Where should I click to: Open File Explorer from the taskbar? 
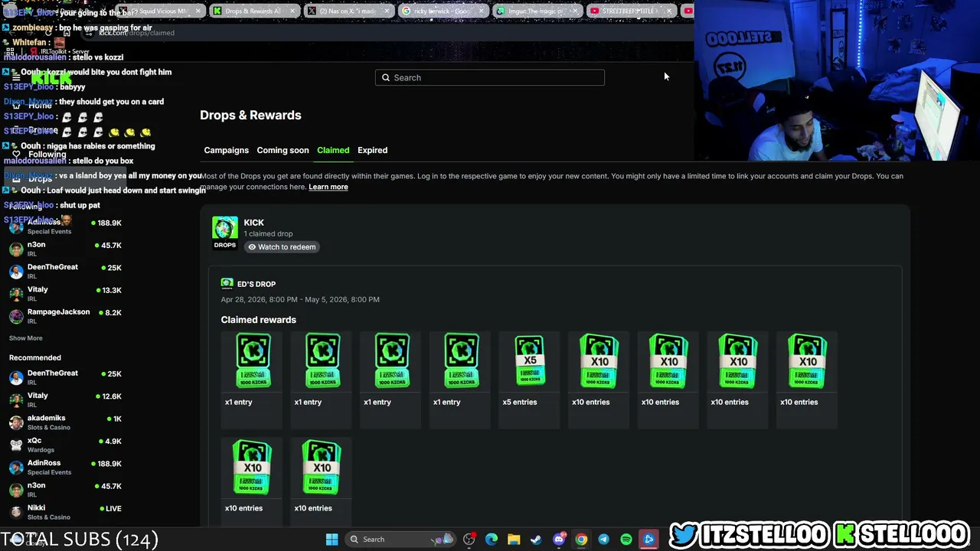pos(514,540)
